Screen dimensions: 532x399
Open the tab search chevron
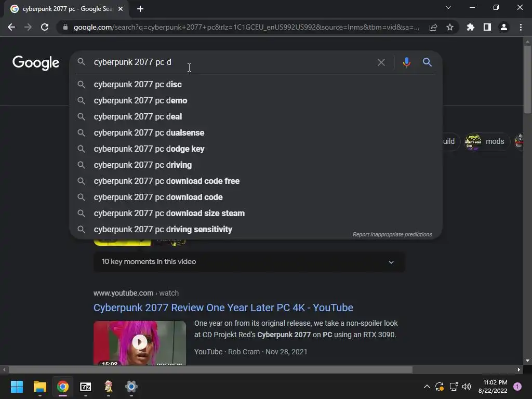coord(448,7)
